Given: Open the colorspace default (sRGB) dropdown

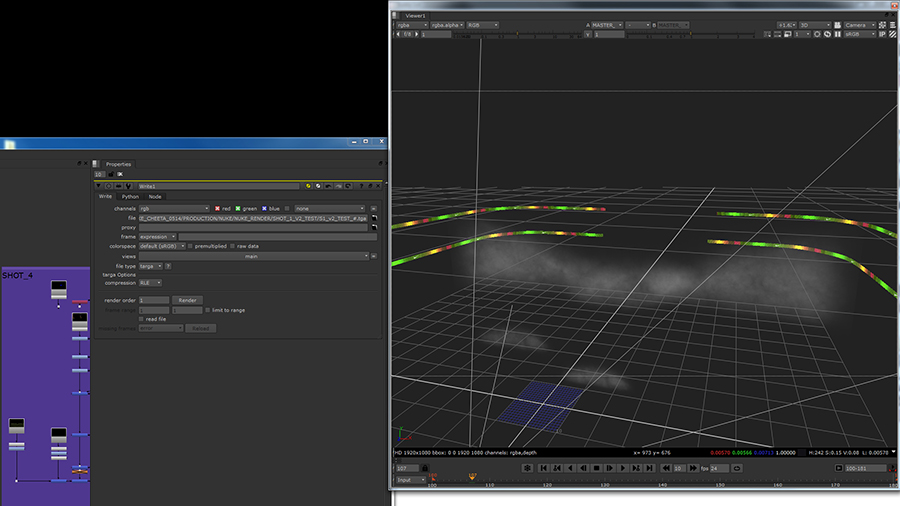Looking at the screenshot, I should tap(162, 246).
